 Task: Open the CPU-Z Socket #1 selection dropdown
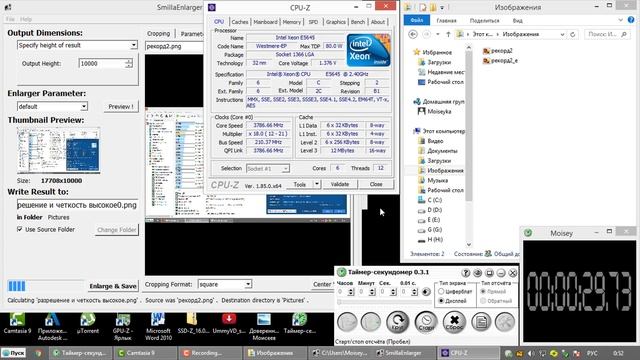(x=267, y=168)
